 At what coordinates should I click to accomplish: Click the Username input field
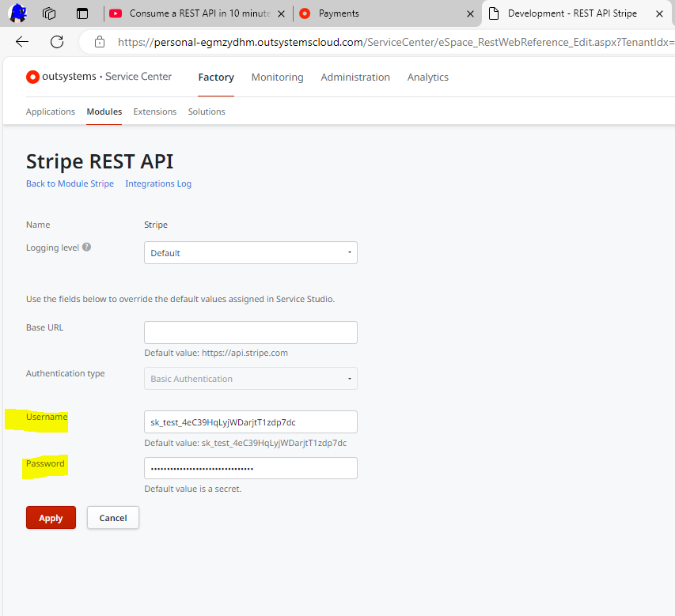click(251, 422)
